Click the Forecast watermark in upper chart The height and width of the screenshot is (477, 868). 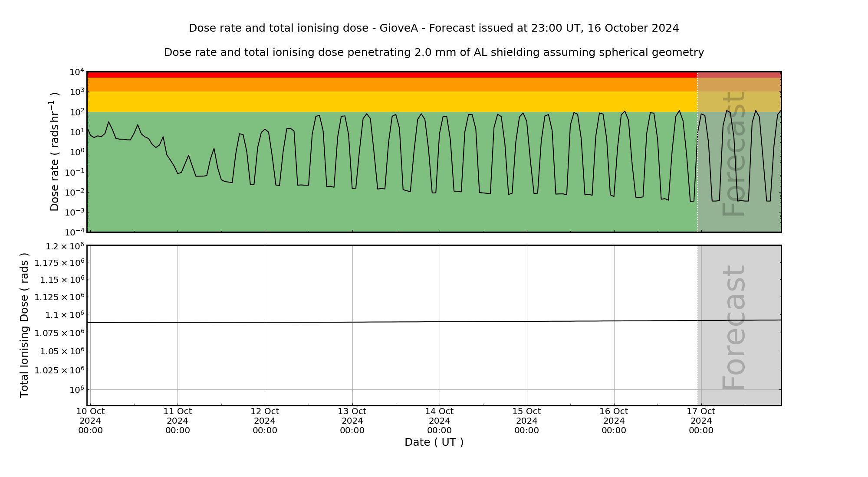(x=733, y=154)
